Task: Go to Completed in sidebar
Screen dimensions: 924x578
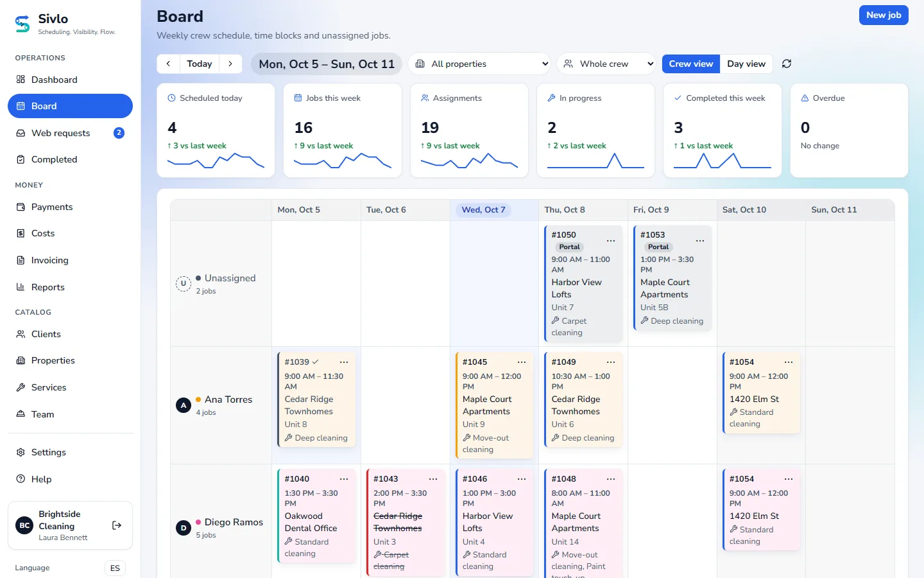Action: click(70, 159)
